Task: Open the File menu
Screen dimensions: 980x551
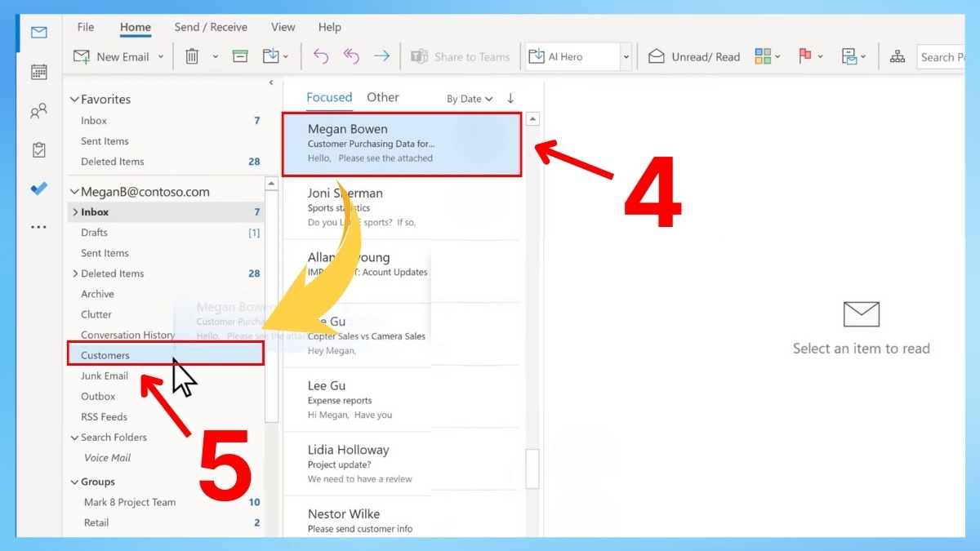Action: [86, 27]
